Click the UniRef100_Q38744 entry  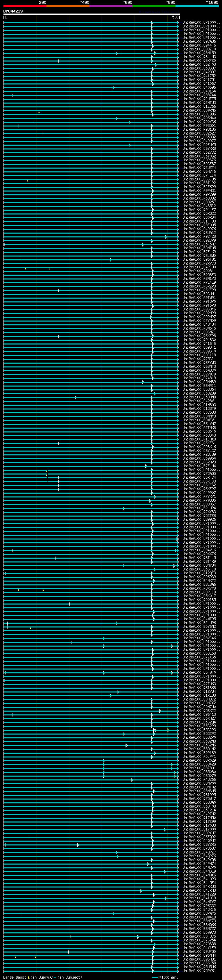(199, 95)
